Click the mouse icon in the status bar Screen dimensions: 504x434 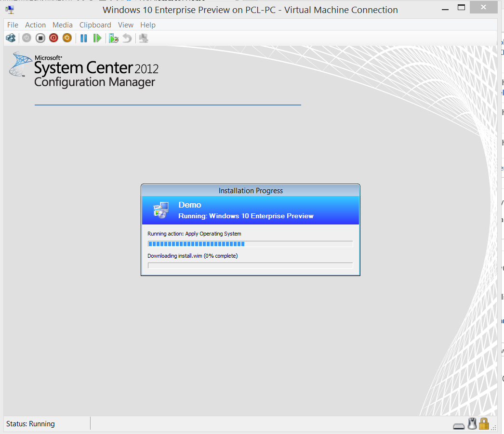pyautogui.click(x=472, y=424)
